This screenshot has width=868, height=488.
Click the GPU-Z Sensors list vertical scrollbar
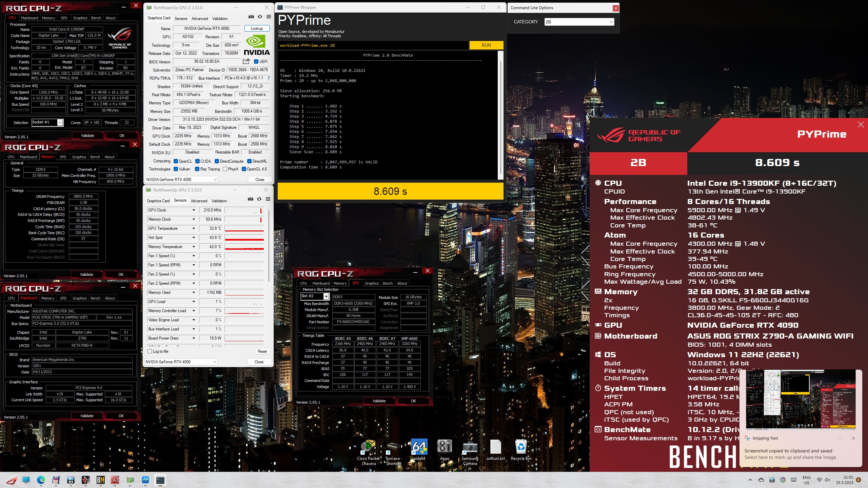[x=269, y=246]
